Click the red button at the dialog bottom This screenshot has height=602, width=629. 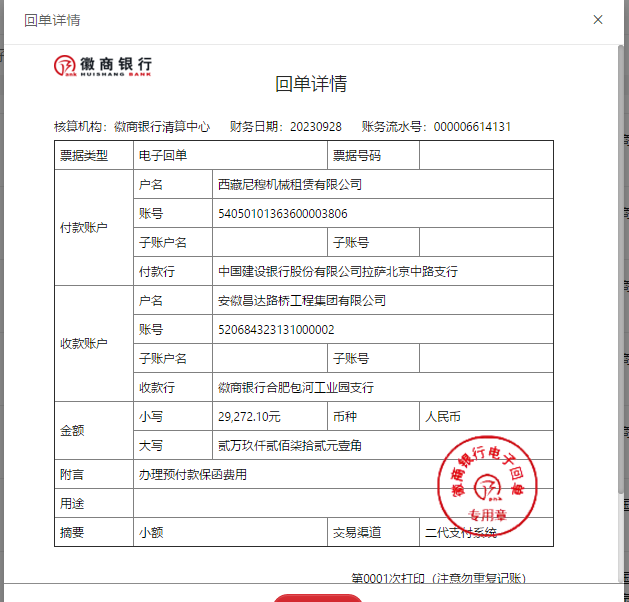click(x=318, y=597)
